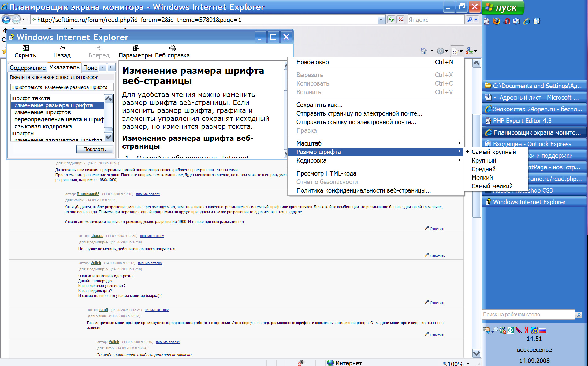Open Размер шрифта menu entry
The height and width of the screenshot is (366, 588).
[375, 152]
